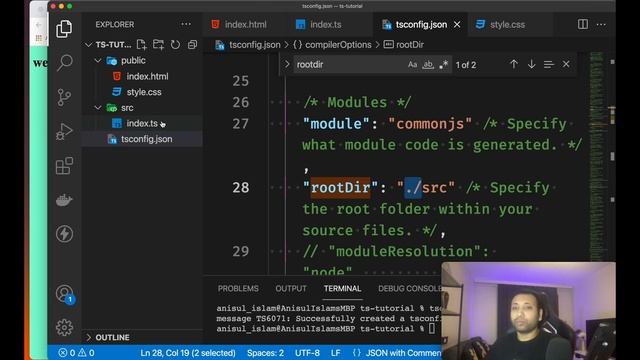The image size is (640, 360).
Task: Click the find input containing rootdir
Action: tap(349, 64)
